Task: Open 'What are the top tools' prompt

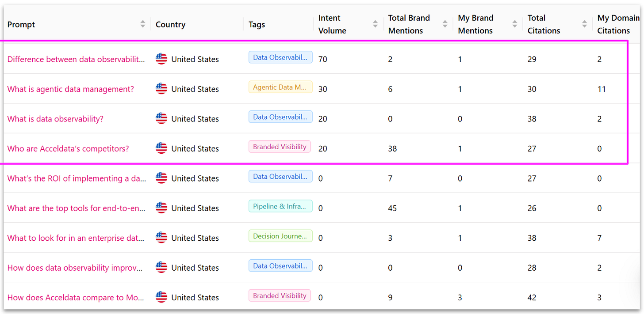Action: [76, 208]
